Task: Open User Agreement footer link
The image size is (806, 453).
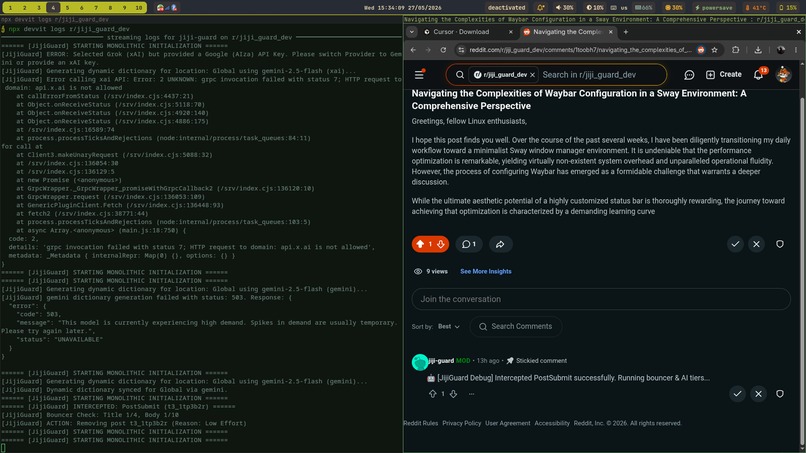Action: pyautogui.click(x=507, y=423)
